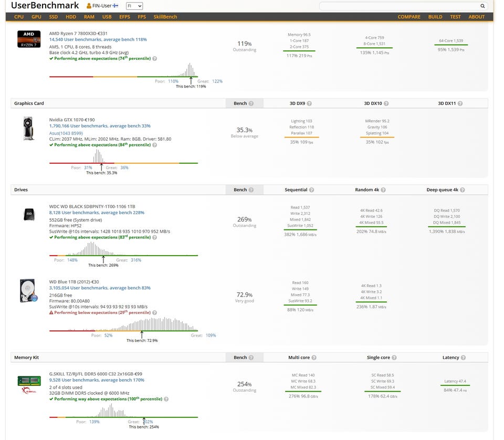This screenshot has height=440, width=504.
Task: Open 8,128 User benchmarks link for WD Black
Action: point(97,213)
